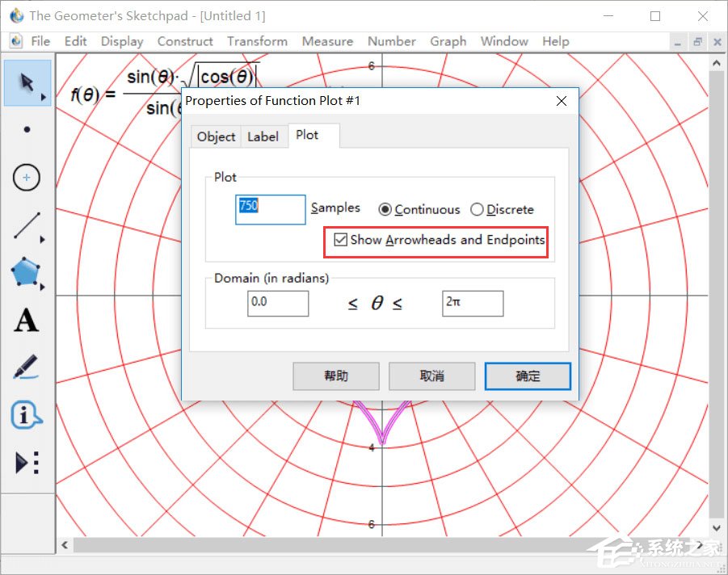Click the Samples number input field
Screen dimensions: 728x575
pyautogui.click(x=271, y=209)
